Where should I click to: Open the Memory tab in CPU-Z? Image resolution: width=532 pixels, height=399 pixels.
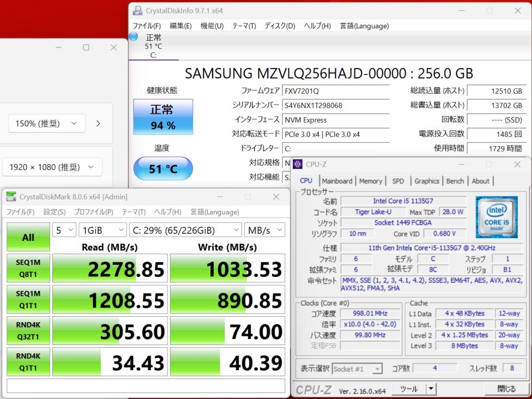coord(371,181)
